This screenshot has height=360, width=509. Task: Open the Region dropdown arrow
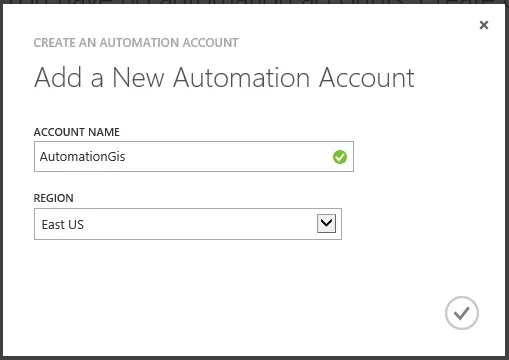coord(326,223)
